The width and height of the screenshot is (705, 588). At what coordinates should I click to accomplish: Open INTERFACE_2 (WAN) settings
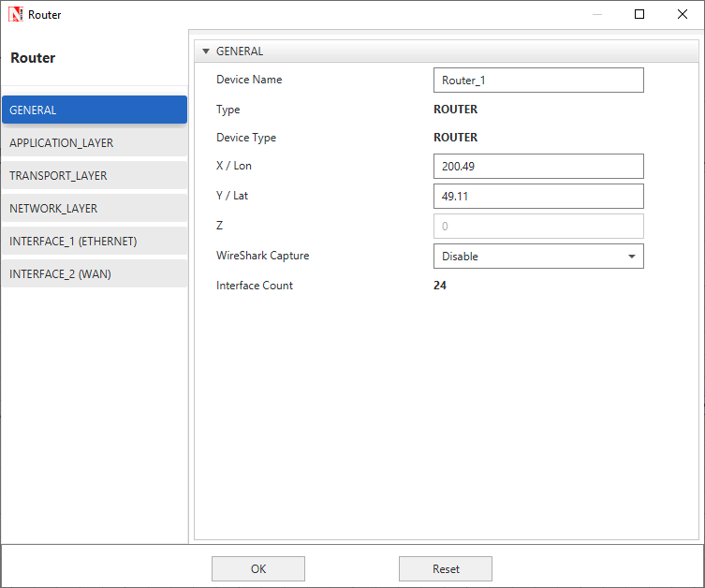[x=95, y=273]
